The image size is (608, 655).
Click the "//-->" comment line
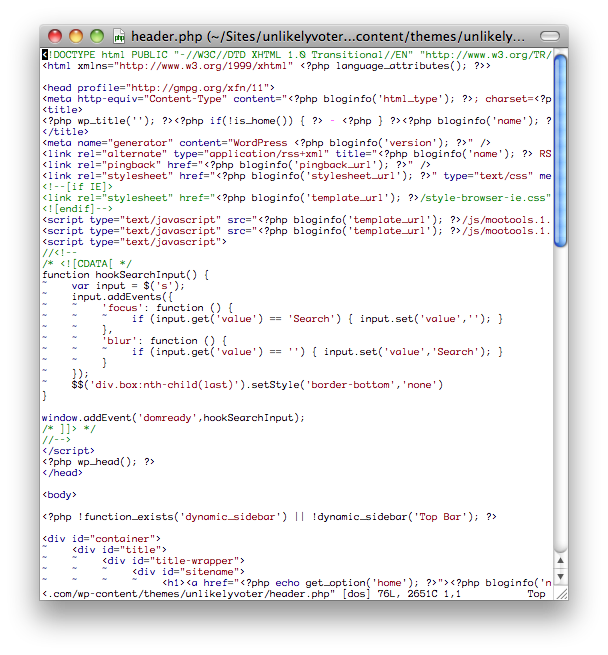coord(56,440)
